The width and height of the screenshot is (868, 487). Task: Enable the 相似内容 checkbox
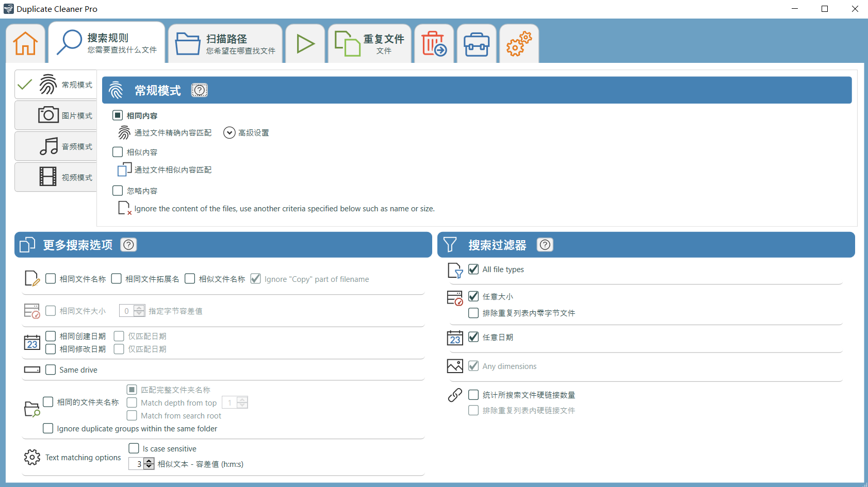coord(118,152)
